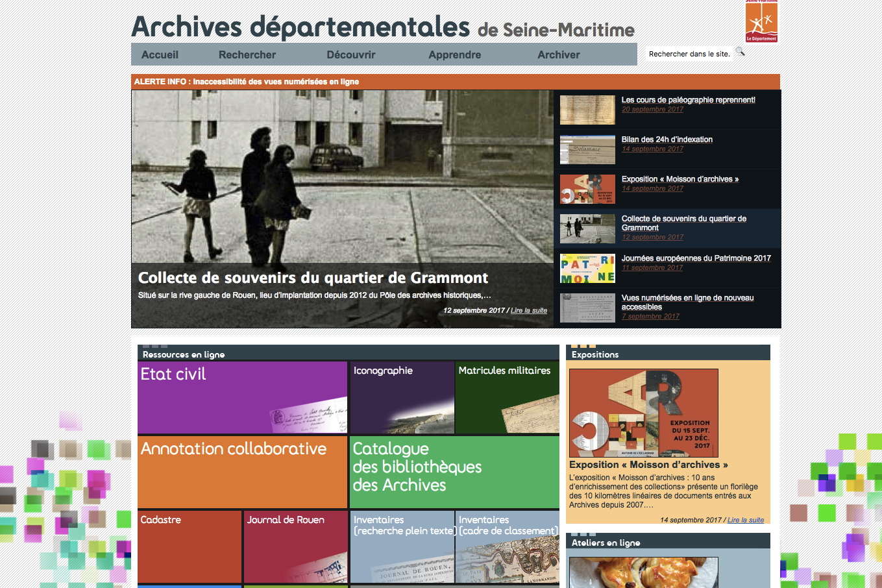Click the Ateliers en ligne image

[x=644, y=572]
